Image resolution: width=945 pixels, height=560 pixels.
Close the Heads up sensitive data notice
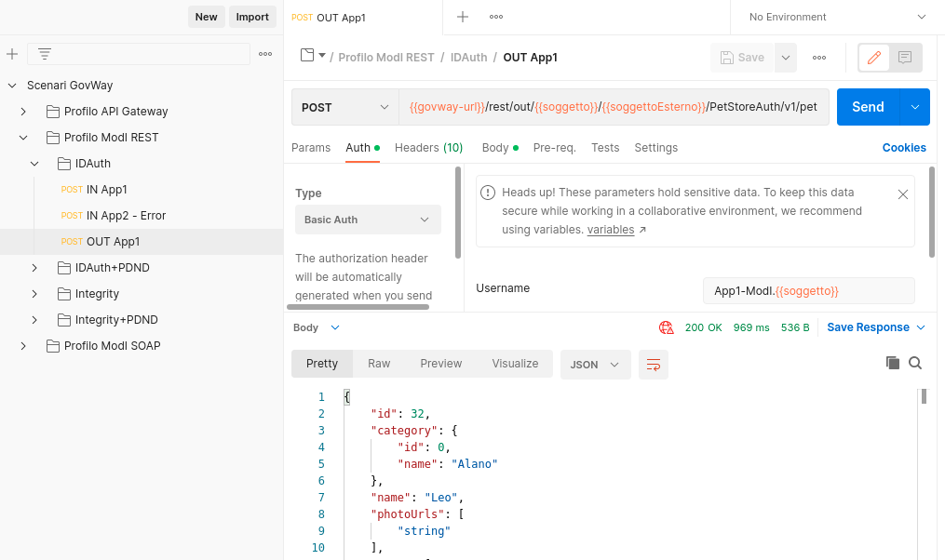click(903, 194)
